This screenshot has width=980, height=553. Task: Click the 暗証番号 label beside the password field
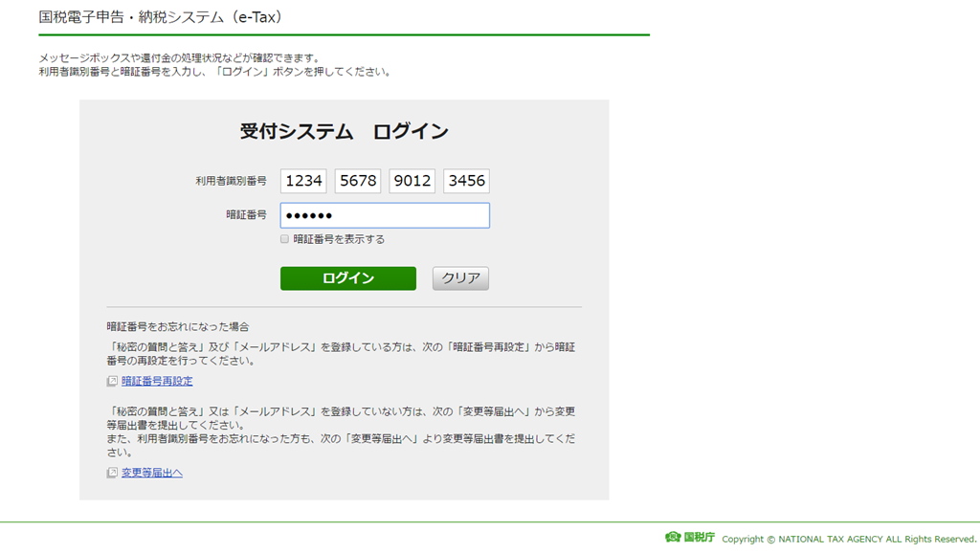[x=246, y=215]
